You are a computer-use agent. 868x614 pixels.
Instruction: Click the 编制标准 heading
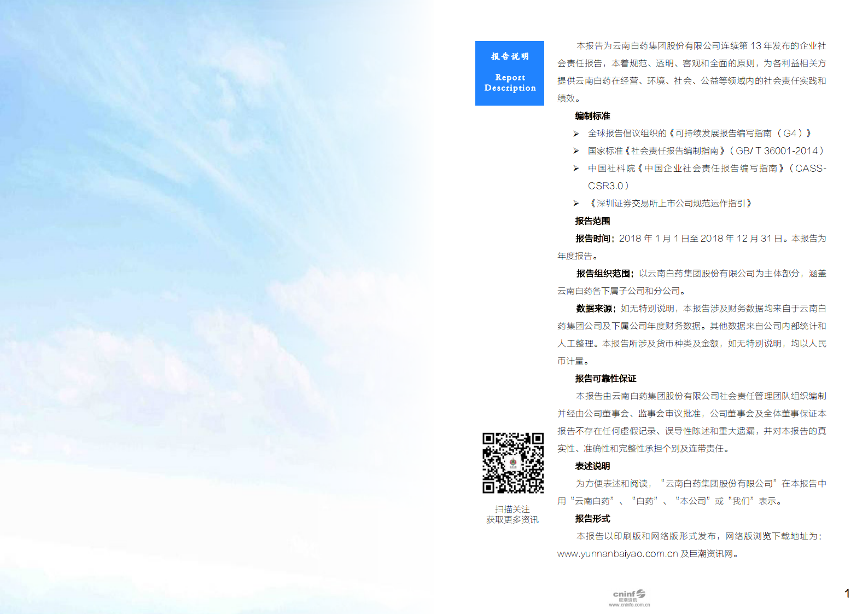coord(592,116)
